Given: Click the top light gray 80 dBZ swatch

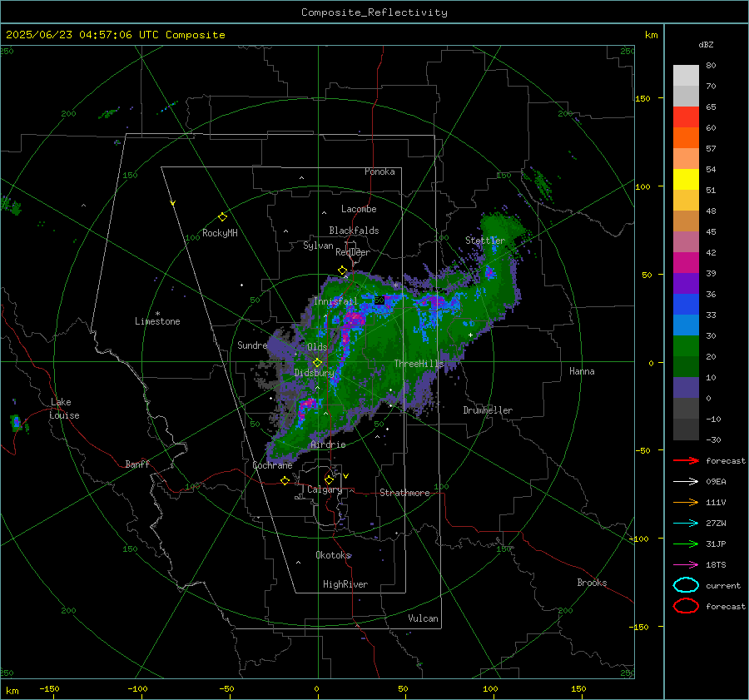Looking at the screenshot, I should (686, 76).
